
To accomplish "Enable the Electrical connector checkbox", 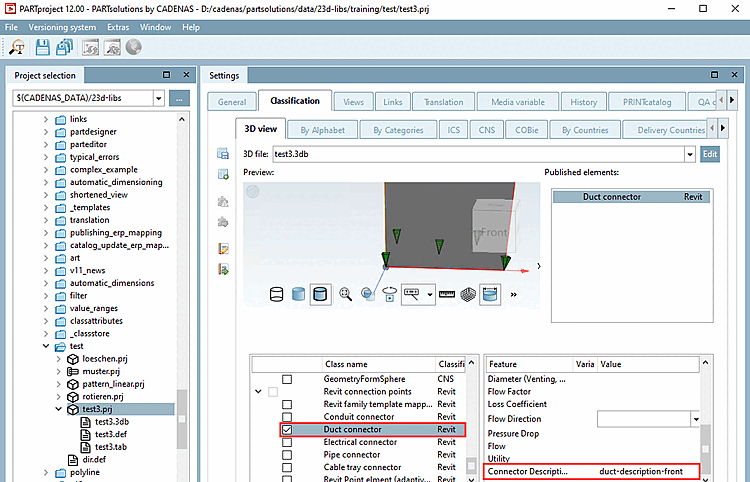I will point(288,442).
